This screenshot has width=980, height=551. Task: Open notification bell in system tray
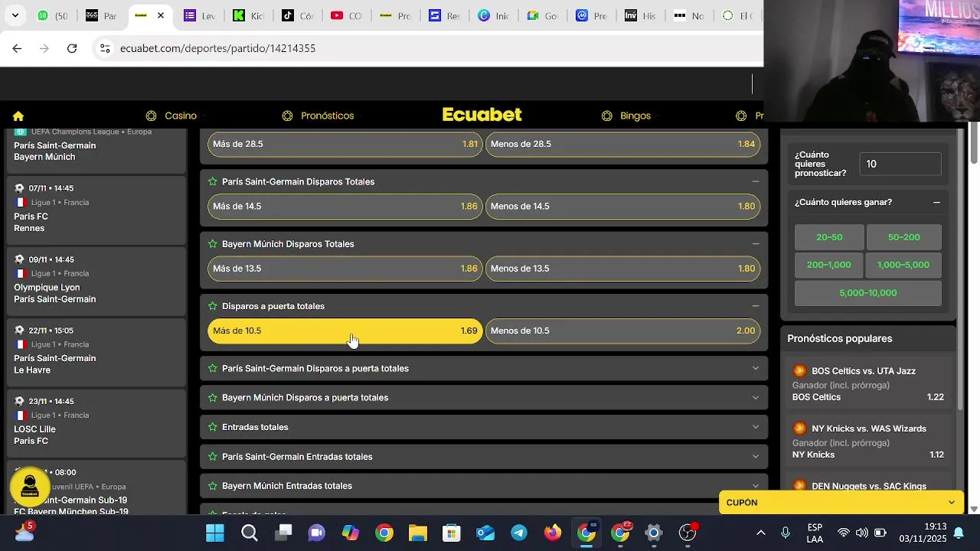point(959,533)
